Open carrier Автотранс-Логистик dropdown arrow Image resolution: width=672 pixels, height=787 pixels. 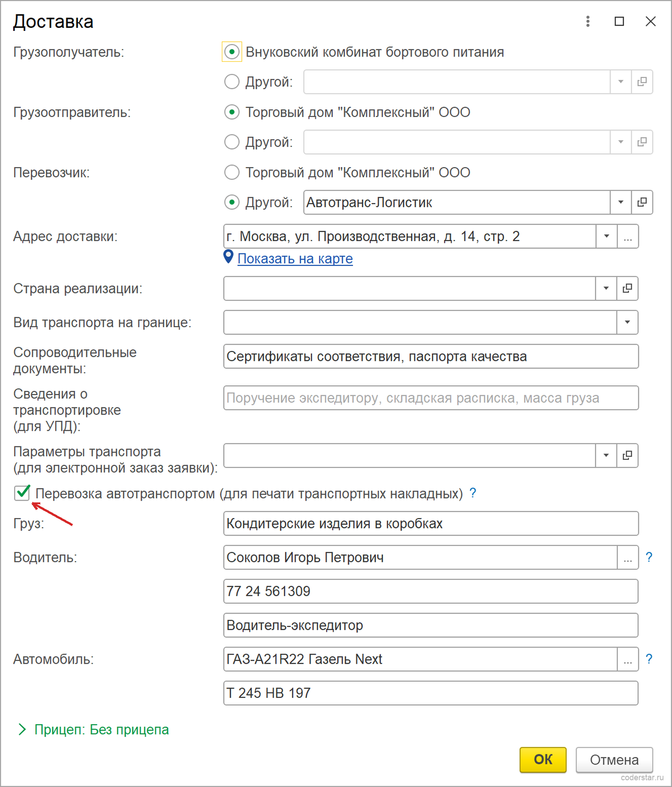(x=621, y=202)
